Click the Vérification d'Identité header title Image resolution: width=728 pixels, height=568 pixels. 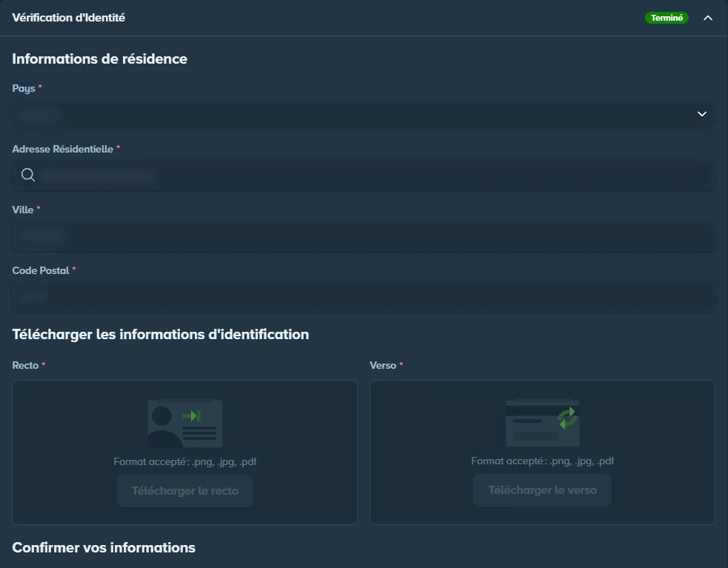tap(68, 18)
